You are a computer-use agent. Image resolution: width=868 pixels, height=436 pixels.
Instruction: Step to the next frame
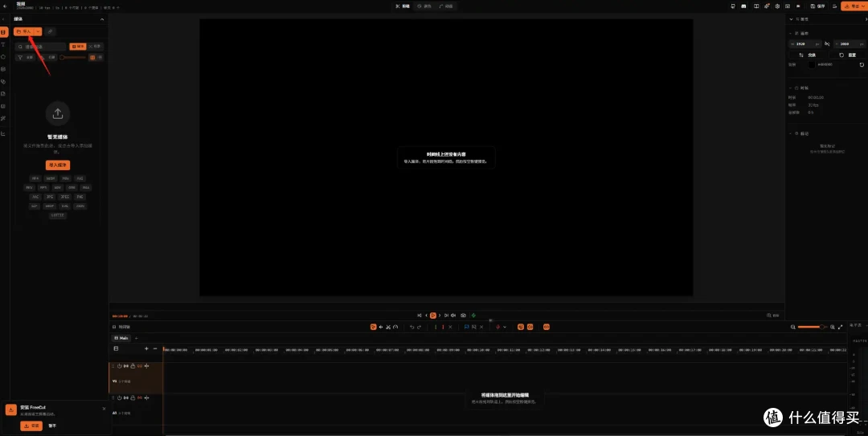pyautogui.click(x=440, y=316)
